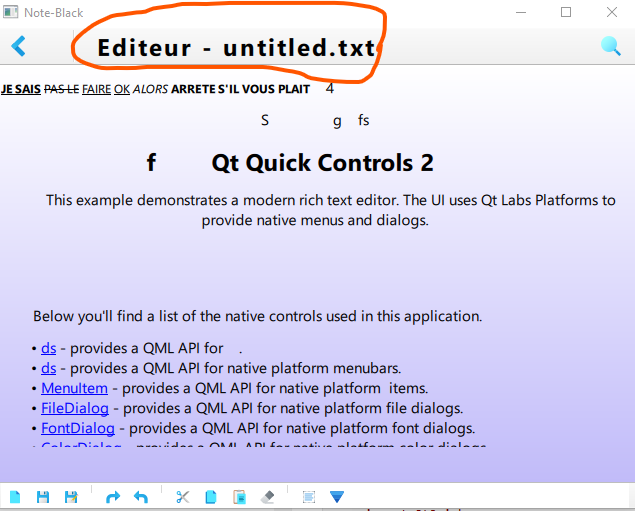The height and width of the screenshot is (511, 635).
Task: Select the eraser icon
Action: (267, 497)
